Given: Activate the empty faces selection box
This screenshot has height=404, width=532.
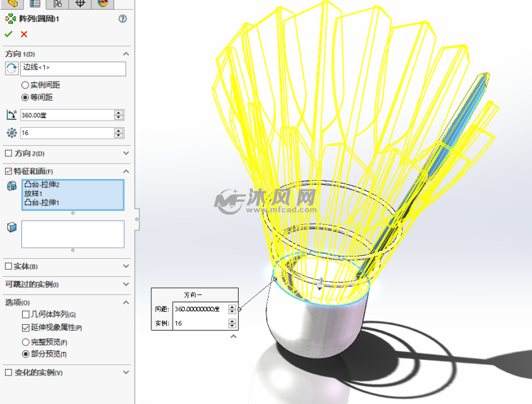Looking at the screenshot, I should [73, 234].
